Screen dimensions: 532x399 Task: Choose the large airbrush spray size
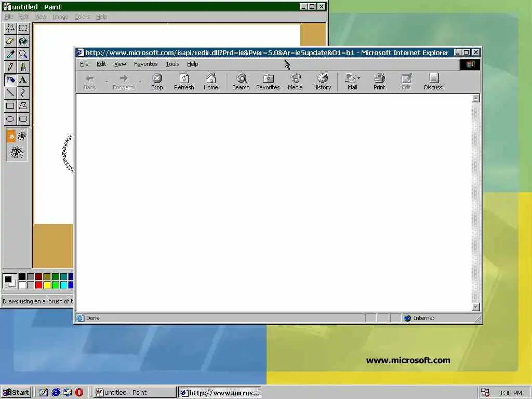(16, 152)
